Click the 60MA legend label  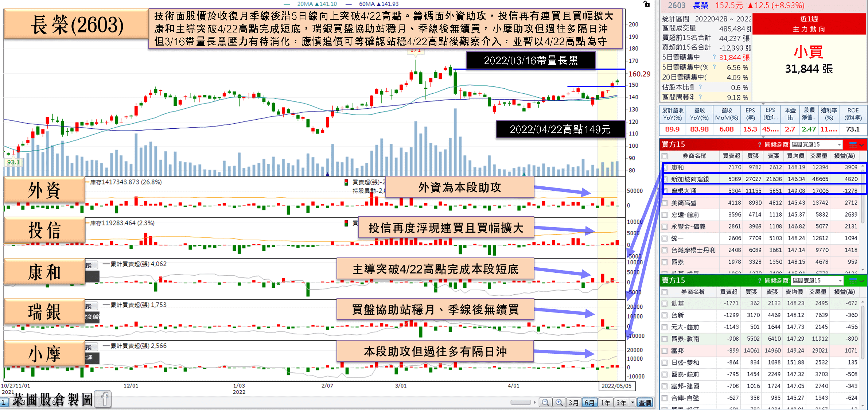click(367, 4)
